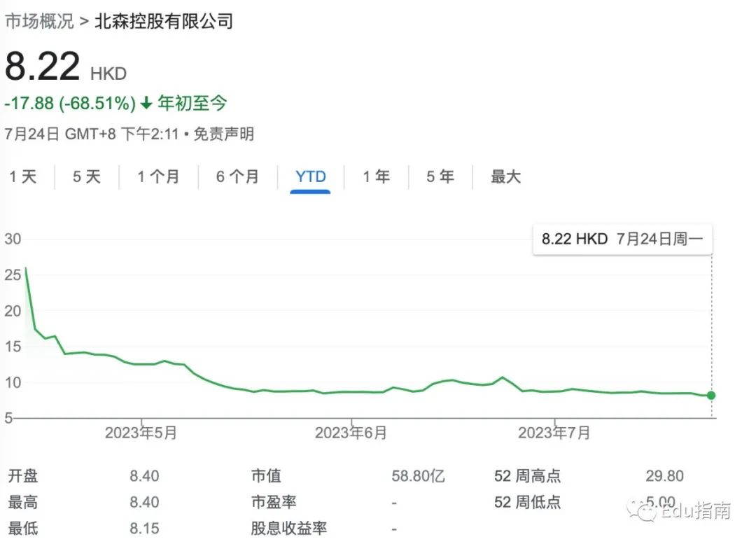Click the HKD currency label
Screen dimensions: 756x544
coord(108,74)
